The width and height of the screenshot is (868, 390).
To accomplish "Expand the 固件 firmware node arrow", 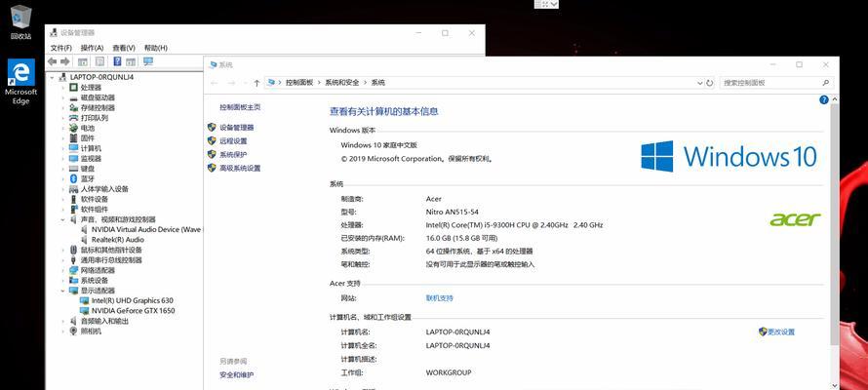I will point(62,138).
